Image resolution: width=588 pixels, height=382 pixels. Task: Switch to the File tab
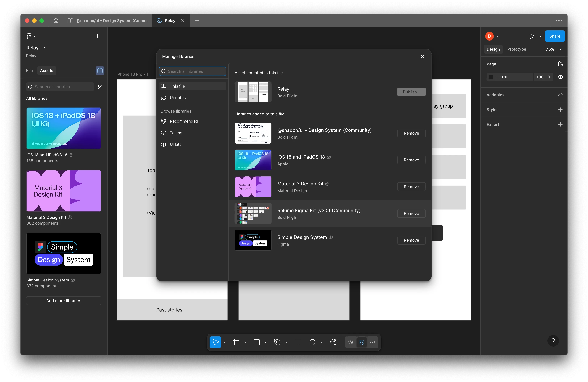pos(29,71)
